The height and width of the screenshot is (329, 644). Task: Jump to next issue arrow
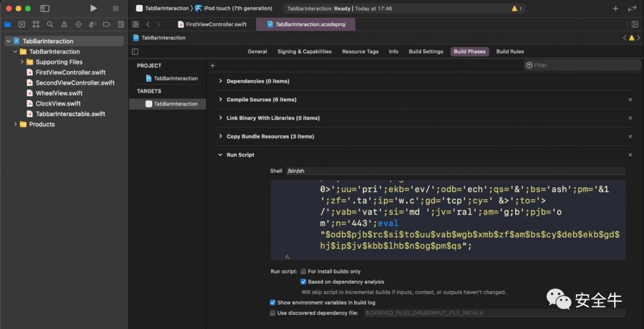639,38
